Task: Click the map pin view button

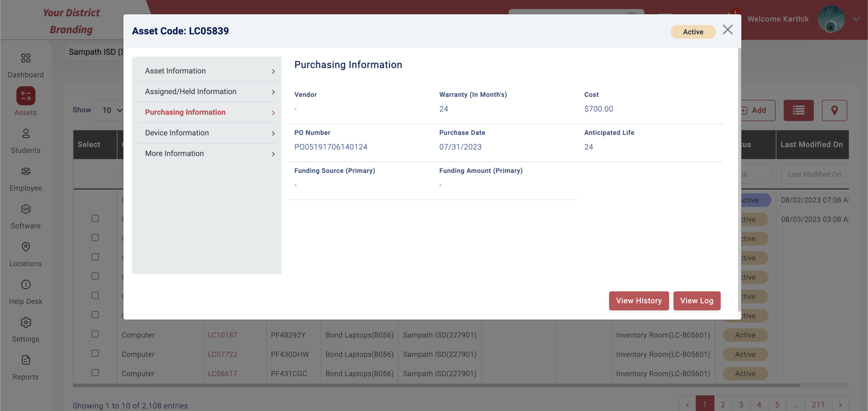Action: point(834,110)
